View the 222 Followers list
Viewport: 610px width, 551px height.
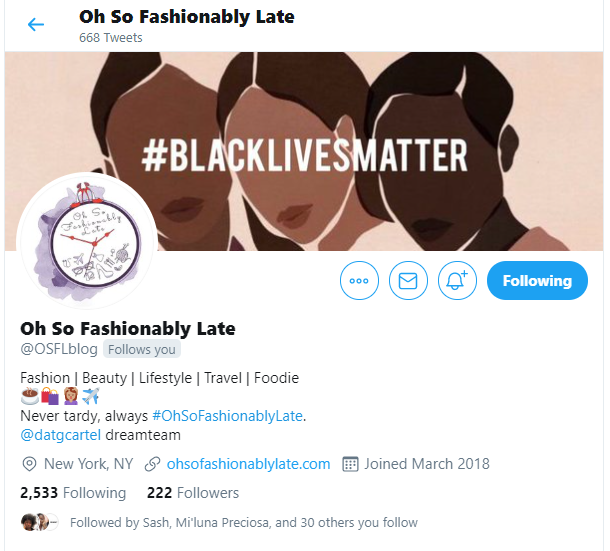pos(193,493)
